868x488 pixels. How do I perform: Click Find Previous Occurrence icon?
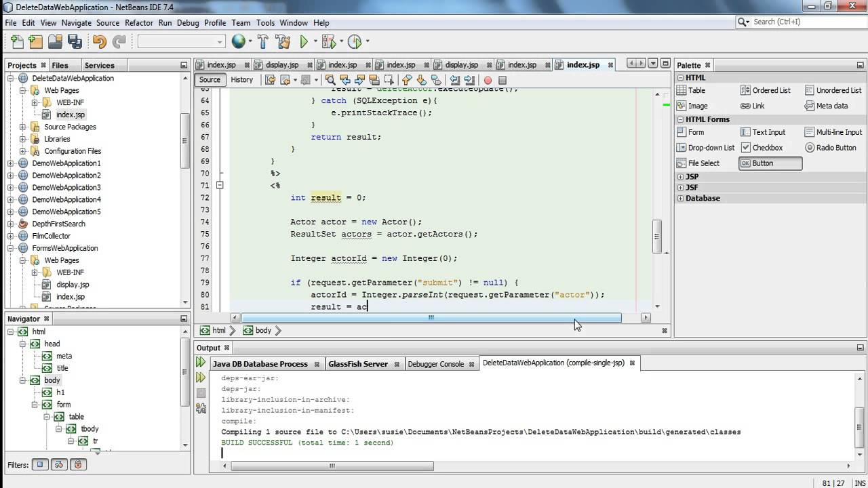click(346, 80)
